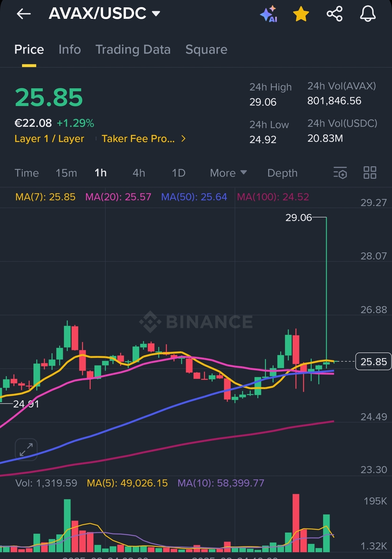This screenshot has height=559, width=392.
Task: Switch to the Info tab
Action: (70, 50)
